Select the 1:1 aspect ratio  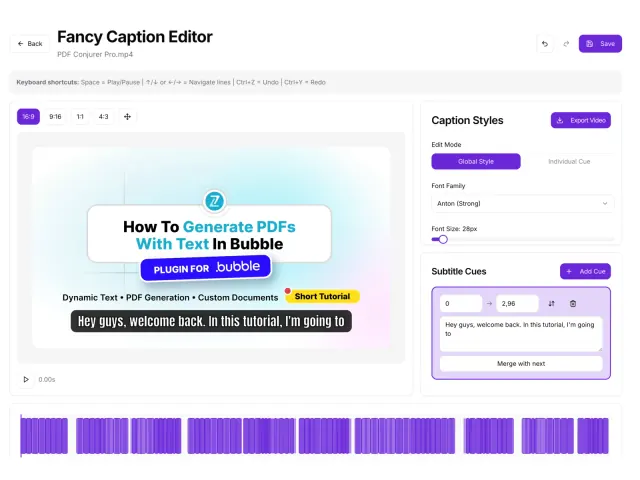[80, 117]
